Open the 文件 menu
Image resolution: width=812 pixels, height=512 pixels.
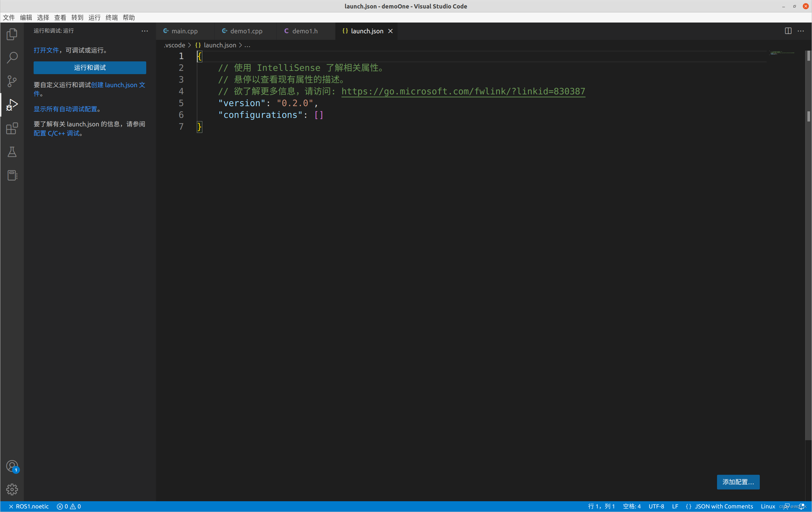point(9,18)
